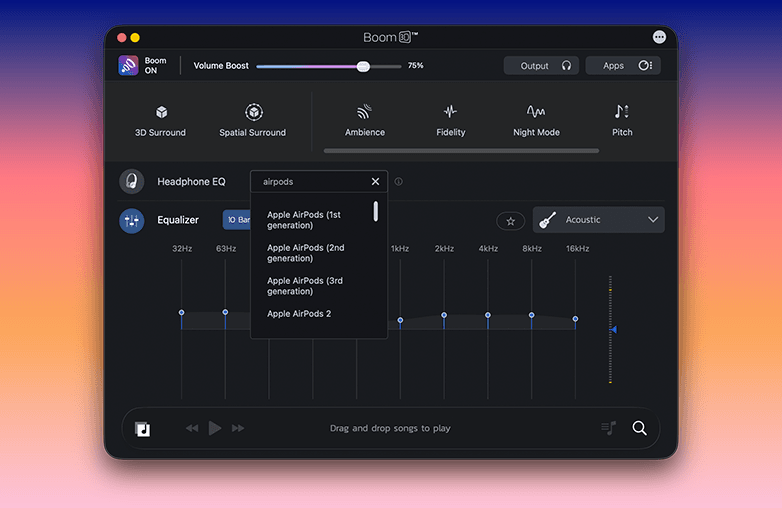This screenshot has height=508, width=782.
Task: Save preset with the star favorite button
Action: pos(510,221)
